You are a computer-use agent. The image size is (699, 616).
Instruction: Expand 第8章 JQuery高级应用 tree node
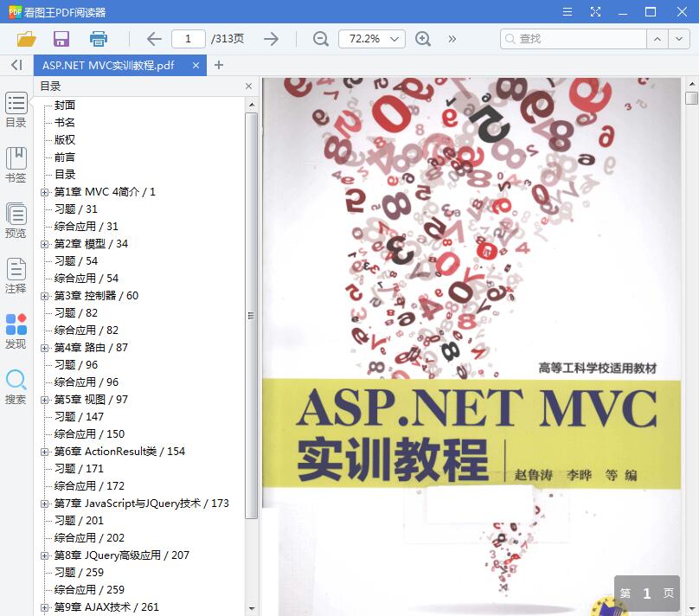44,555
